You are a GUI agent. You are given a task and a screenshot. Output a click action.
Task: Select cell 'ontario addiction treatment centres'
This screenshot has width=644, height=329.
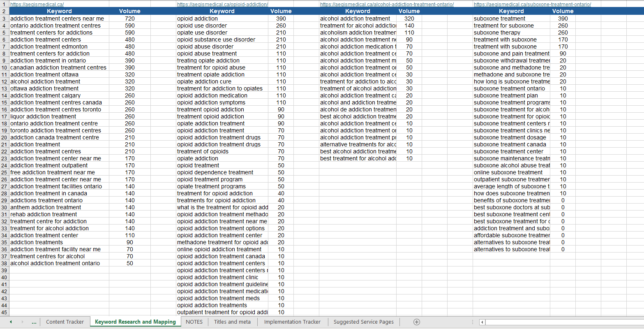[59, 25]
